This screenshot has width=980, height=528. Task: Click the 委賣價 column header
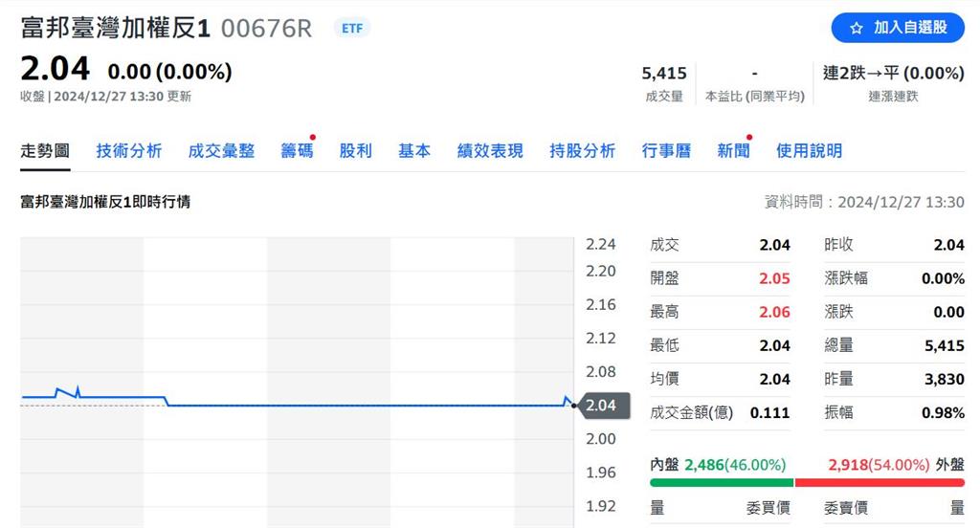tap(846, 508)
